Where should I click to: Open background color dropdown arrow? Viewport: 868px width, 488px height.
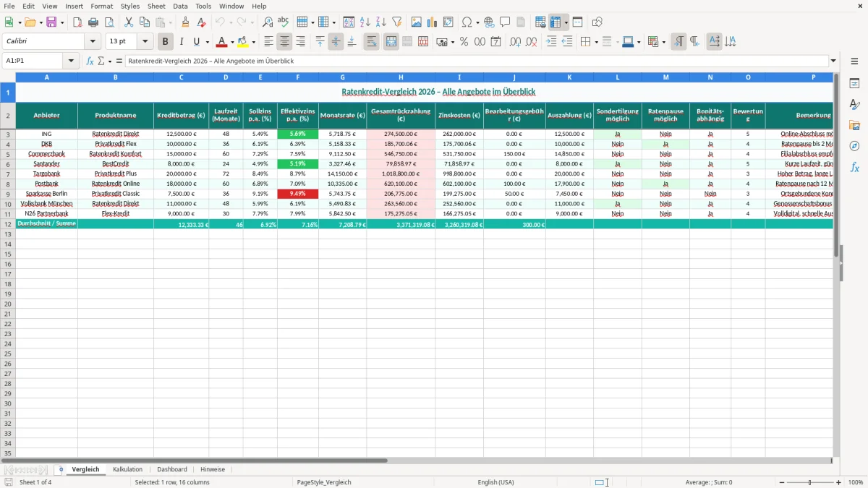253,42
